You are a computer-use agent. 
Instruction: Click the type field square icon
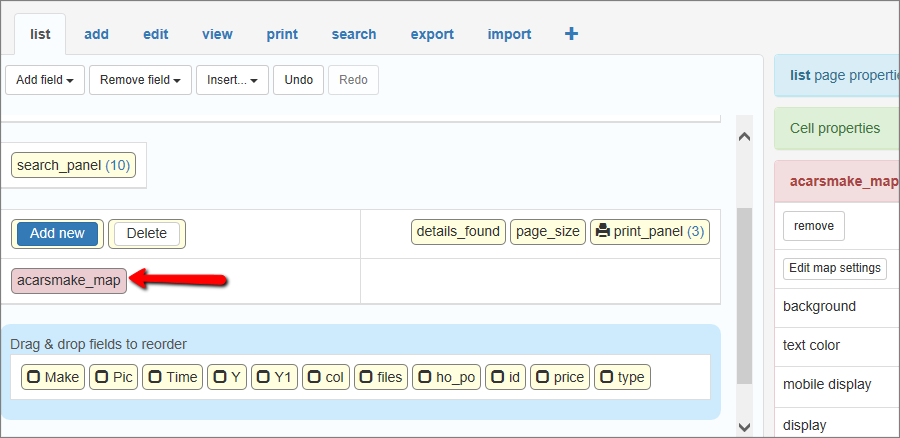(x=606, y=377)
